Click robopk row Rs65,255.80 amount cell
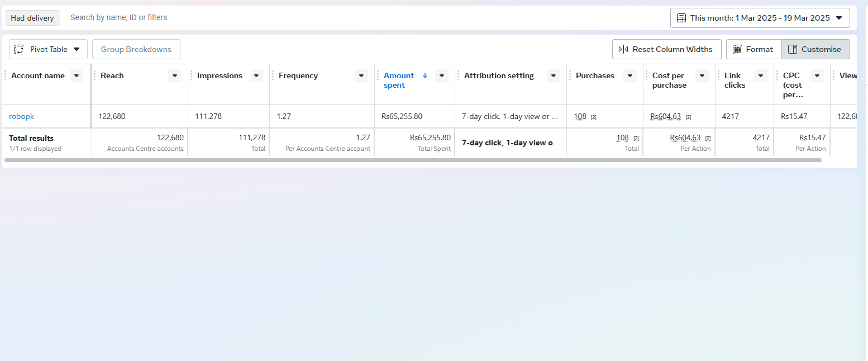868x361 pixels. [402, 116]
